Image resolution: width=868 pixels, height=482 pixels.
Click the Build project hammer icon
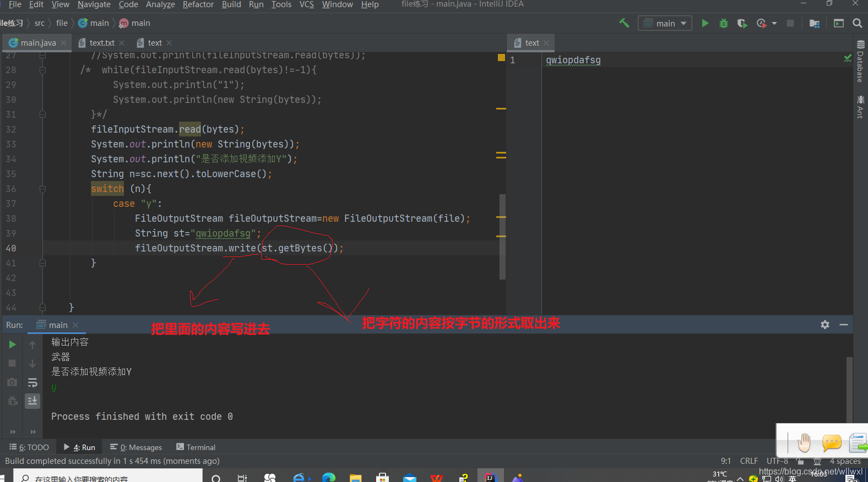coord(624,23)
